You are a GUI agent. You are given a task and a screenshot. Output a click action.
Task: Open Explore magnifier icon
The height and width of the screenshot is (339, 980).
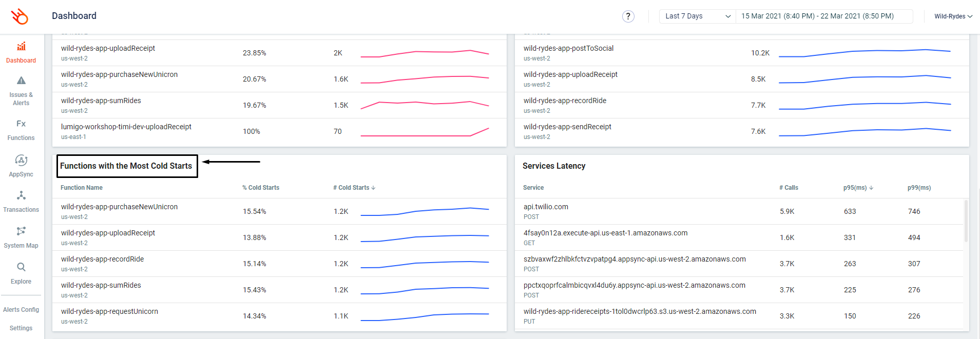click(21, 267)
